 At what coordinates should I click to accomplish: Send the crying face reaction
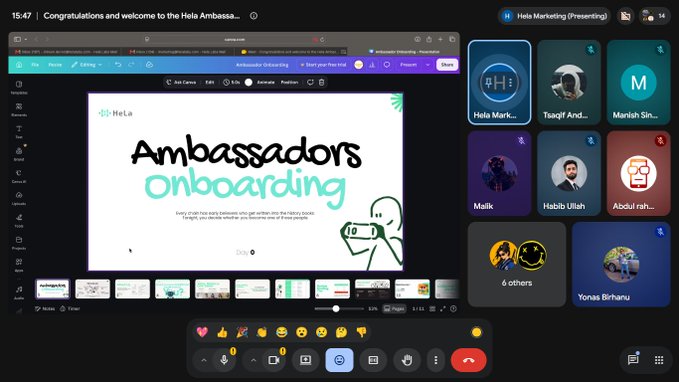coord(321,332)
